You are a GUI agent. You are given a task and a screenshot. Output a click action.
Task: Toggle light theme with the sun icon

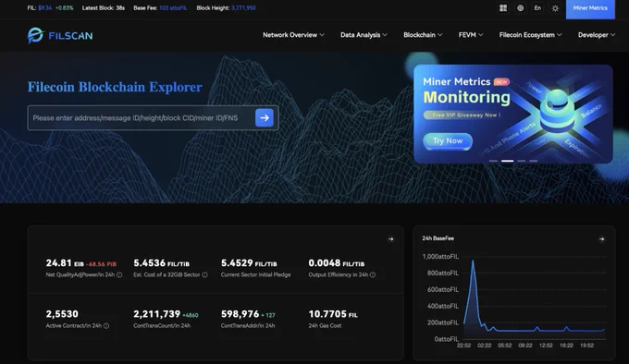(555, 8)
